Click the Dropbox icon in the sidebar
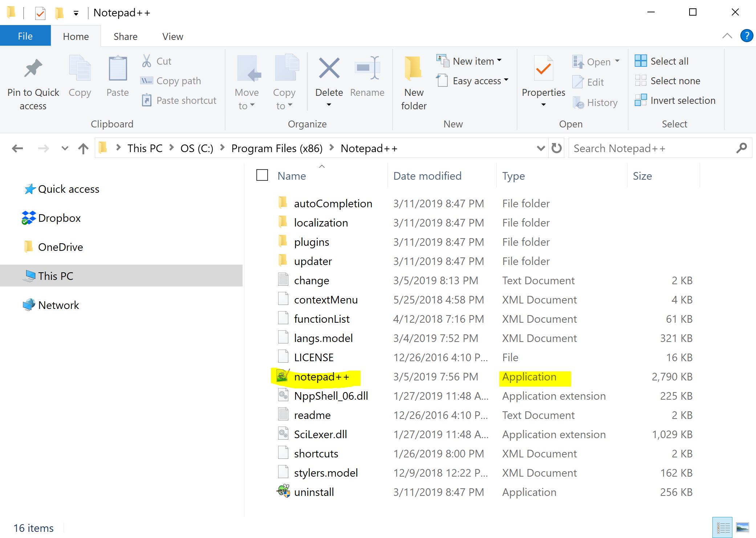 tap(29, 218)
